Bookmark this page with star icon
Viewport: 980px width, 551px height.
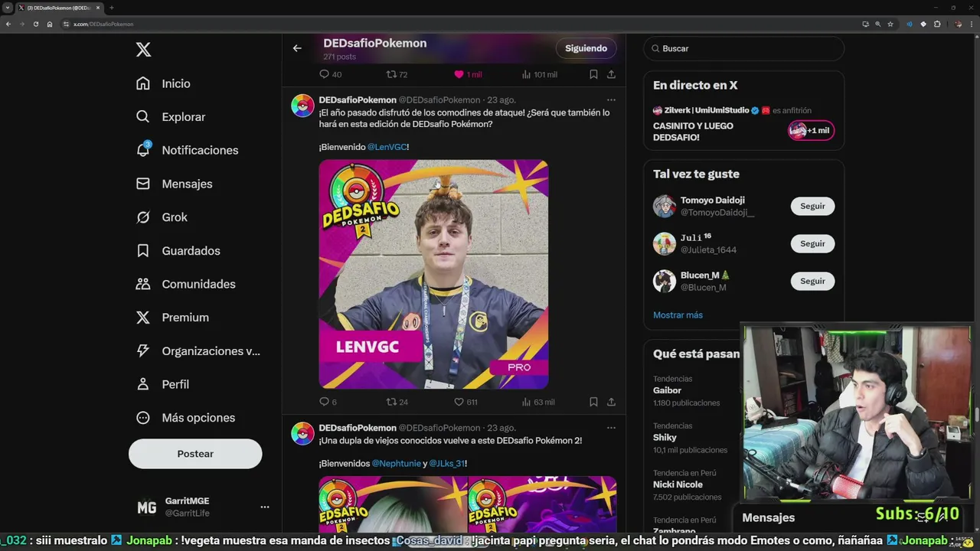[890, 24]
